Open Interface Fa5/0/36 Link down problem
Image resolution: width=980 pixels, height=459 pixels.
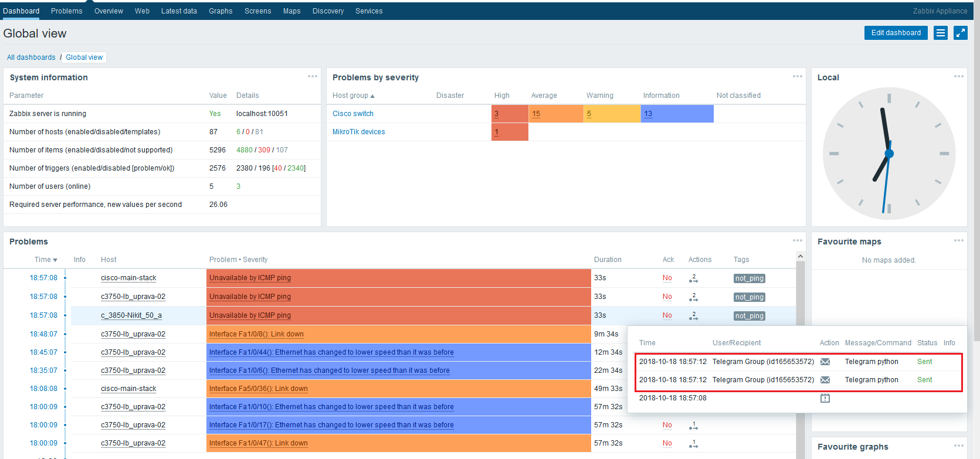pyautogui.click(x=259, y=389)
